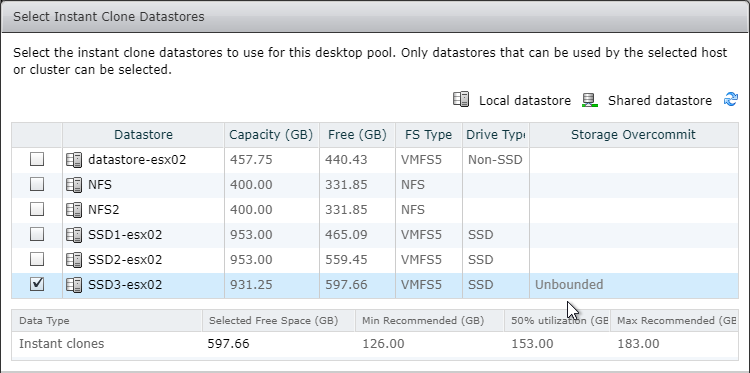Enable the datastore-esx02 checkbox
Screen dimensions: 750x373
coord(37,159)
